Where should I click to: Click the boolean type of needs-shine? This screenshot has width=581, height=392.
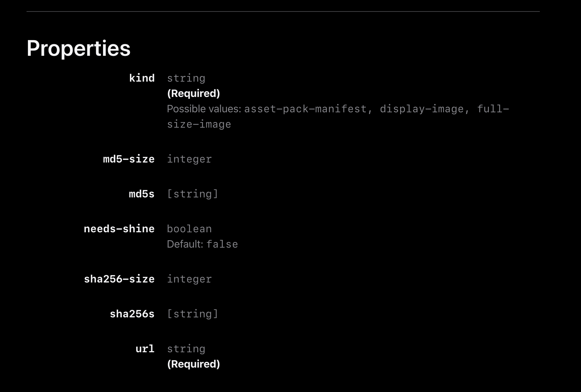(x=189, y=229)
